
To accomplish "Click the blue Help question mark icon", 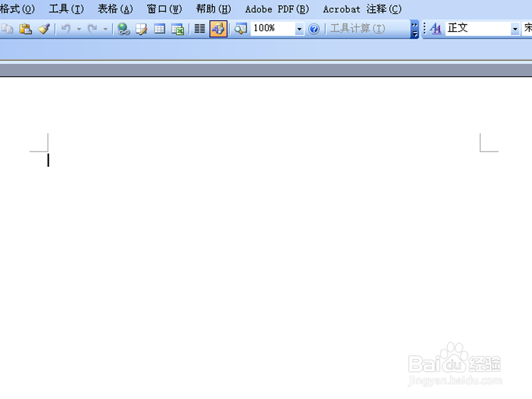I will pyautogui.click(x=314, y=29).
